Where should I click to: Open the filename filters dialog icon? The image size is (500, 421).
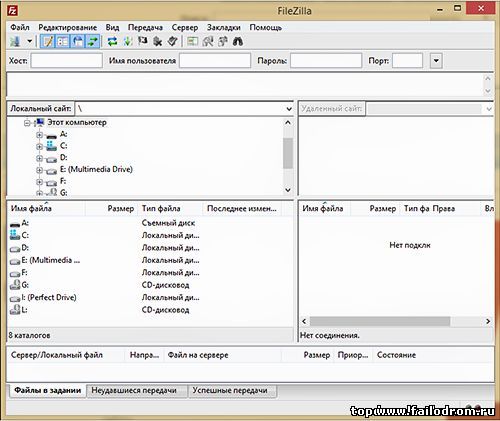192,41
